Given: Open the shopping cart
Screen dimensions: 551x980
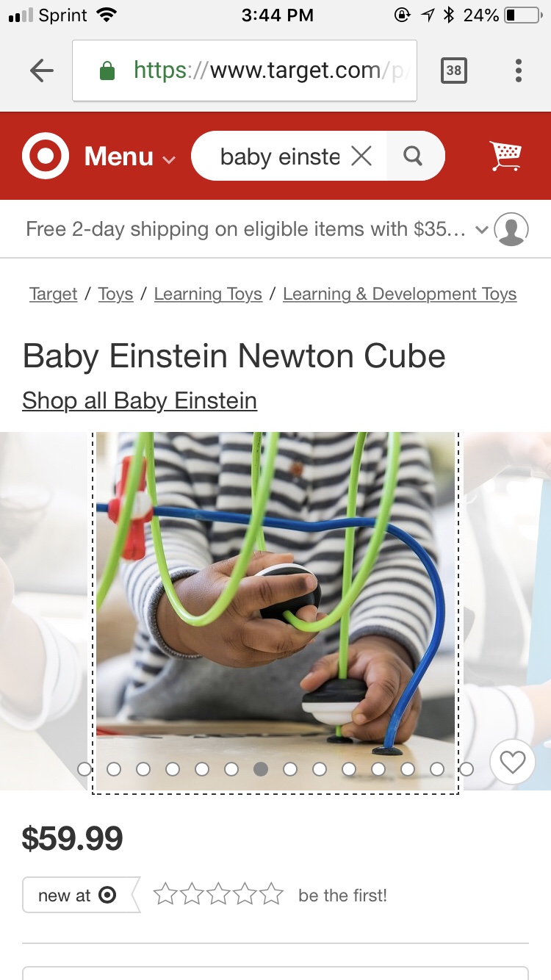Looking at the screenshot, I should pyautogui.click(x=505, y=156).
